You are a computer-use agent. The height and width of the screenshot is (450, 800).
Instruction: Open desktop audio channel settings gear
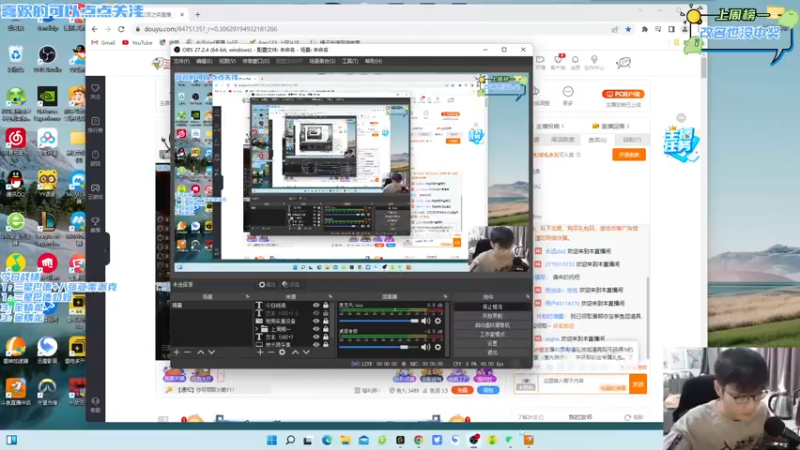tap(438, 347)
